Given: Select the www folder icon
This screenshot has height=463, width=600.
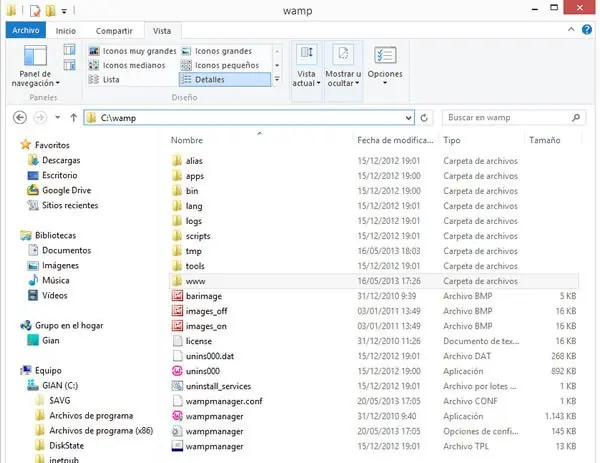Looking at the screenshot, I should 177,281.
